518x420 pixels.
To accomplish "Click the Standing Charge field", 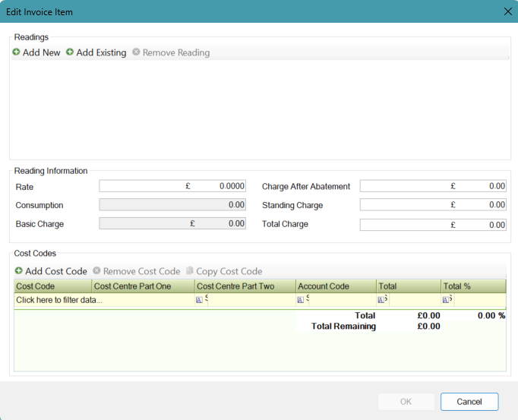I will (x=432, y=205).
